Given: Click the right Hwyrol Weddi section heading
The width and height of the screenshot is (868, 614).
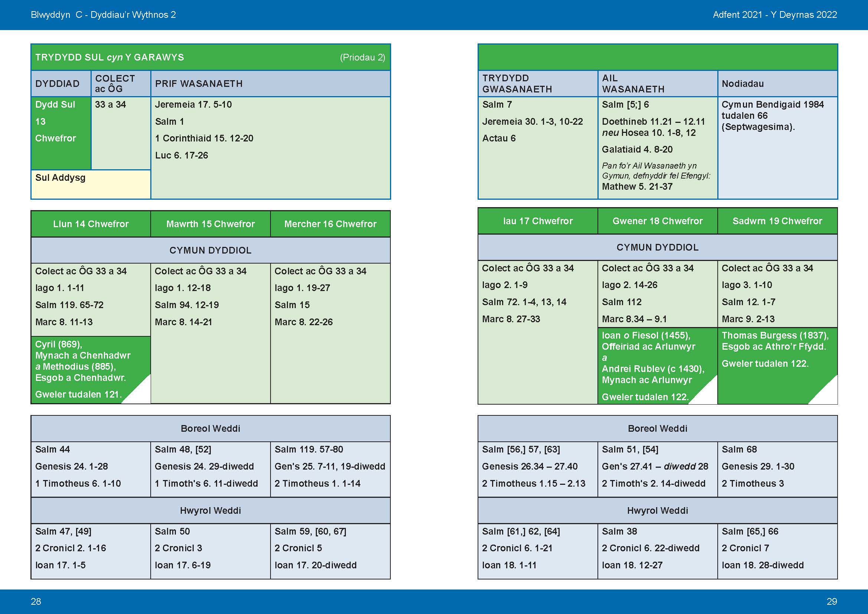Looking at the screenshot, I should (x=658, y=510).
